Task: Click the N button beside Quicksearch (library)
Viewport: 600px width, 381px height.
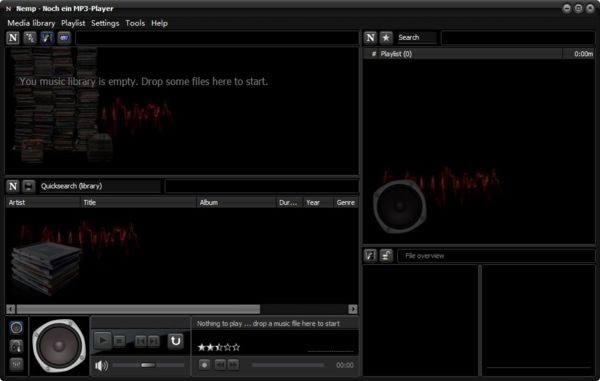Action: pyautogui.click(x=13, y=186)
